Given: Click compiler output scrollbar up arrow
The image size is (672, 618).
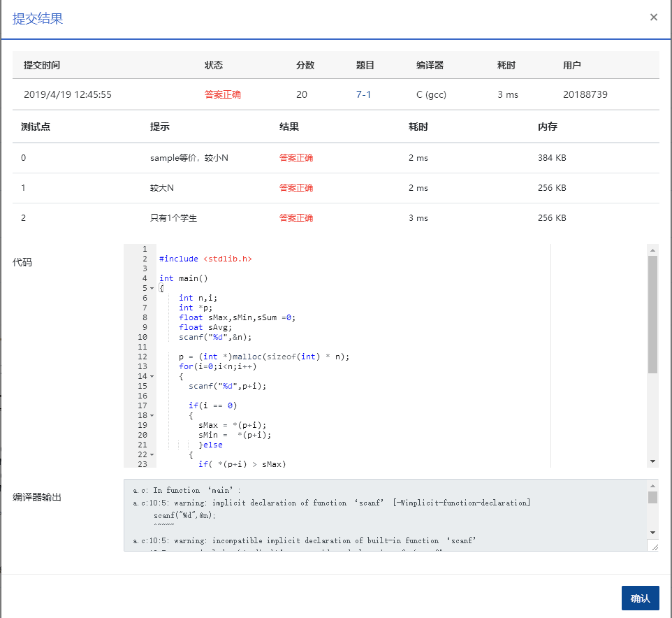Looking at the screenshot, I should point(652,485).
